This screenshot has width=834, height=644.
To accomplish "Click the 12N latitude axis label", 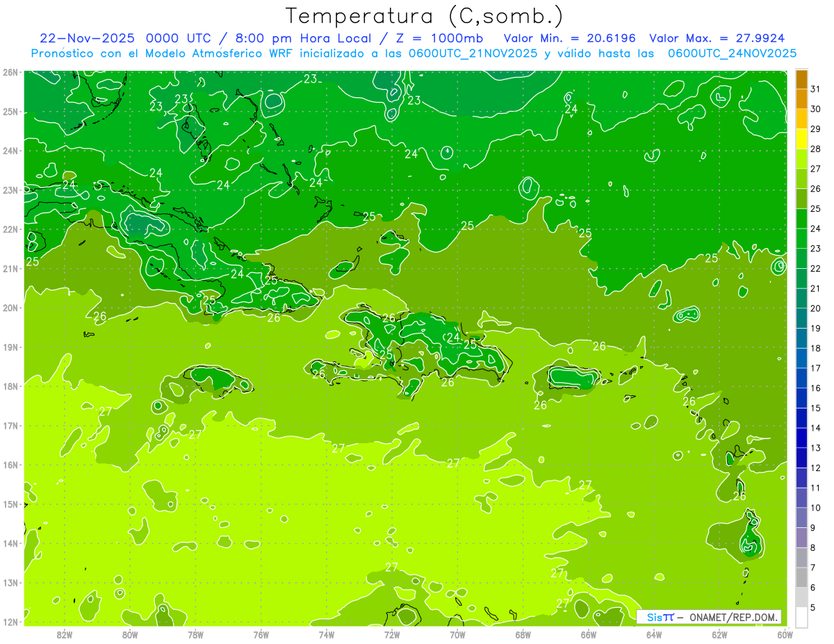I will 10,622.
